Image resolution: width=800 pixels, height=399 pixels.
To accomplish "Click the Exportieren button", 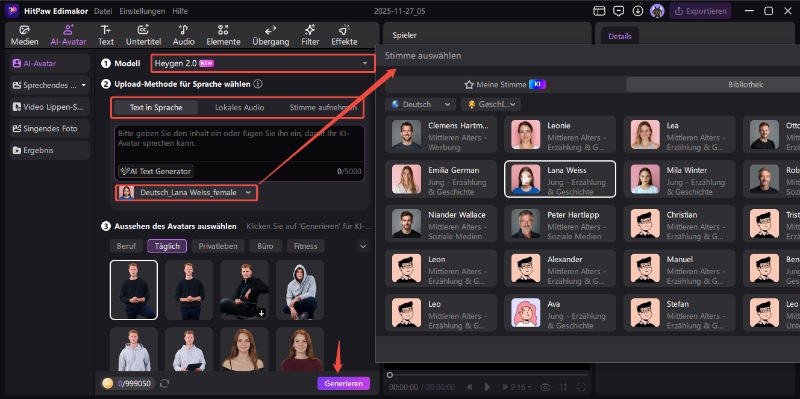I will click(x=700, y=11).
